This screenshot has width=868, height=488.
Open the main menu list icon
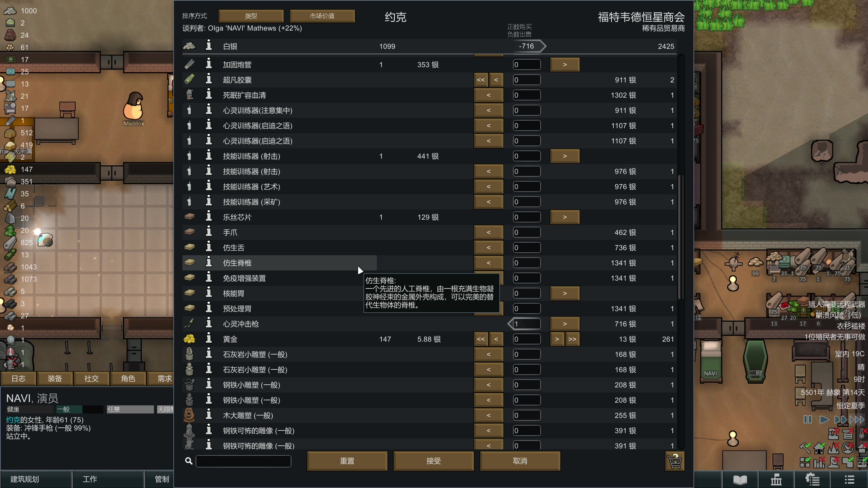(x=849, y=480)
